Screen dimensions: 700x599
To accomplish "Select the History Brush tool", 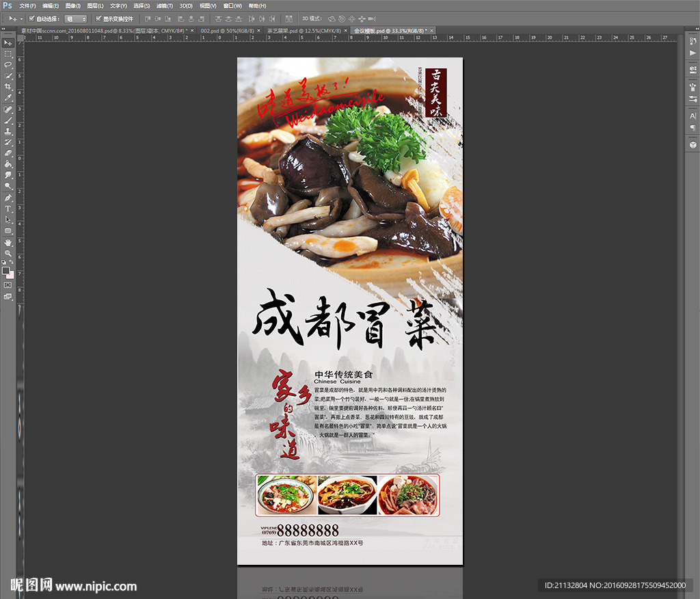I will click(8, 142).
